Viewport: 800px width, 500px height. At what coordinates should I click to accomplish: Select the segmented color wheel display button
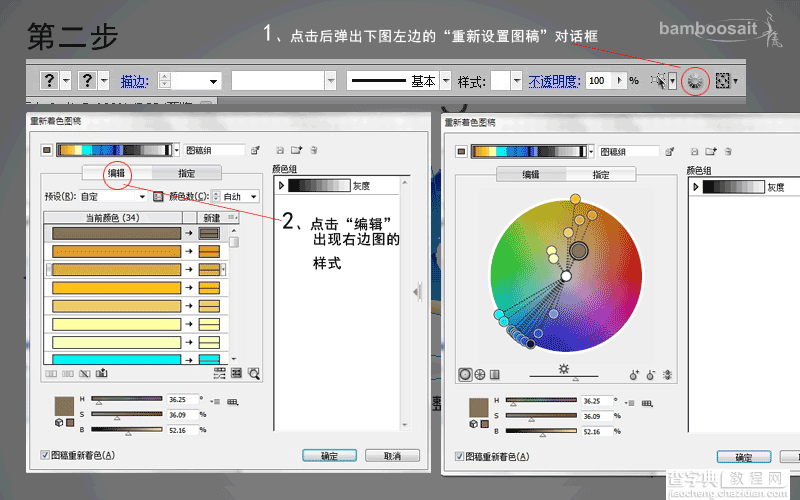[480, 375]
